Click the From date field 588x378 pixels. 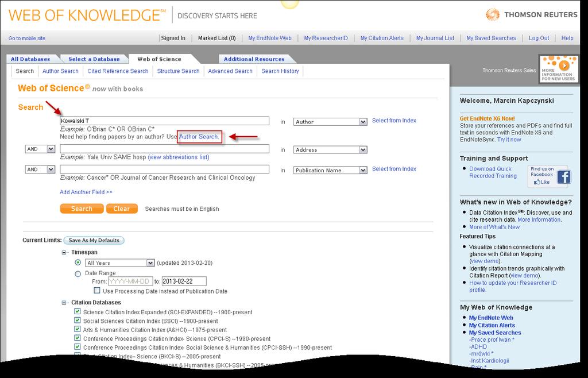pos(130,281)
